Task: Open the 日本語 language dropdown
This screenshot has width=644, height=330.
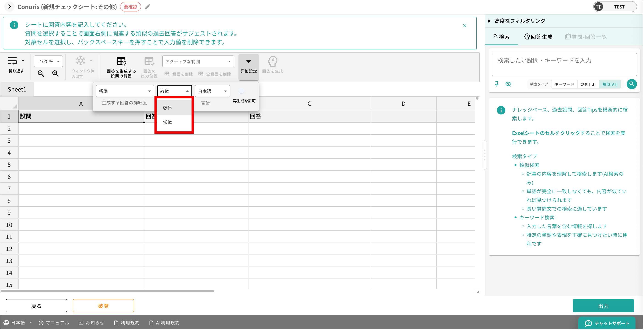Action: point(212,91)
